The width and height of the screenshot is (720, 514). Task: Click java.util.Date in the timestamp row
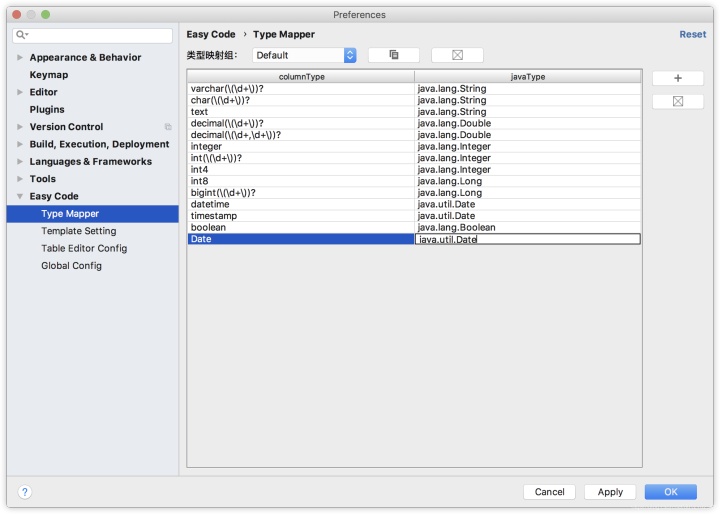pos(446,216)
